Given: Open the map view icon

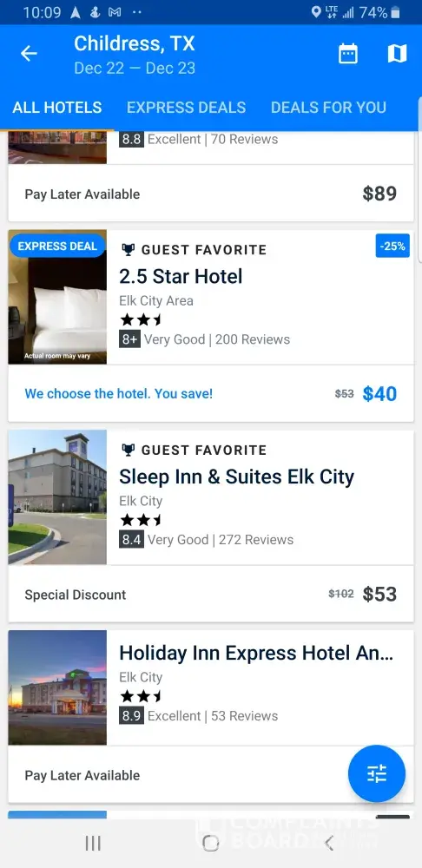Looking at the screenshot, I should (397, 54).
